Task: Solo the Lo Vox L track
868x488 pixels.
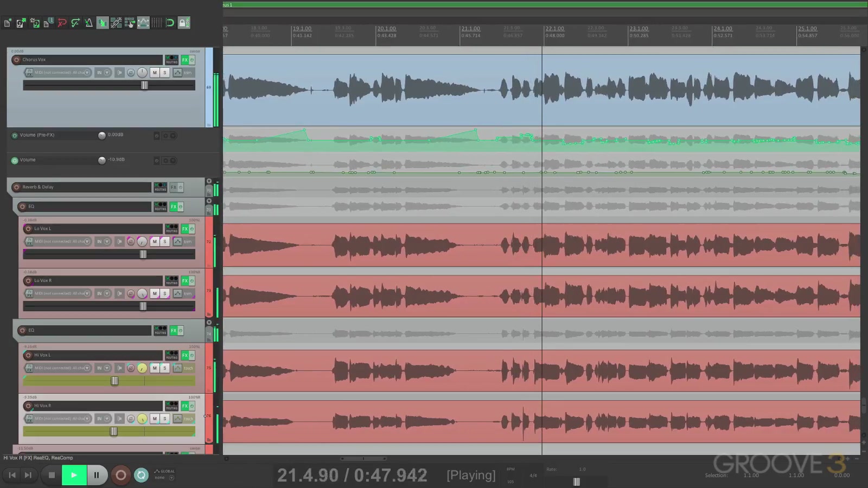Action: (x=165, y=241)
